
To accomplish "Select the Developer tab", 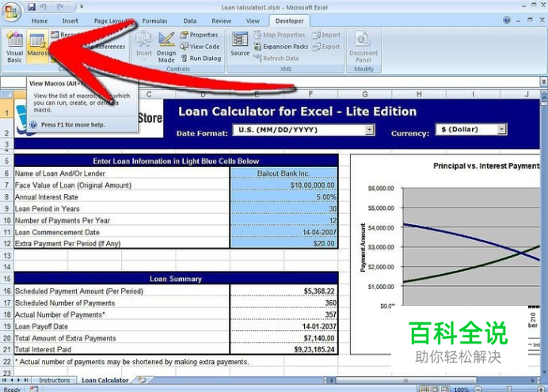I will pos(289,21).
